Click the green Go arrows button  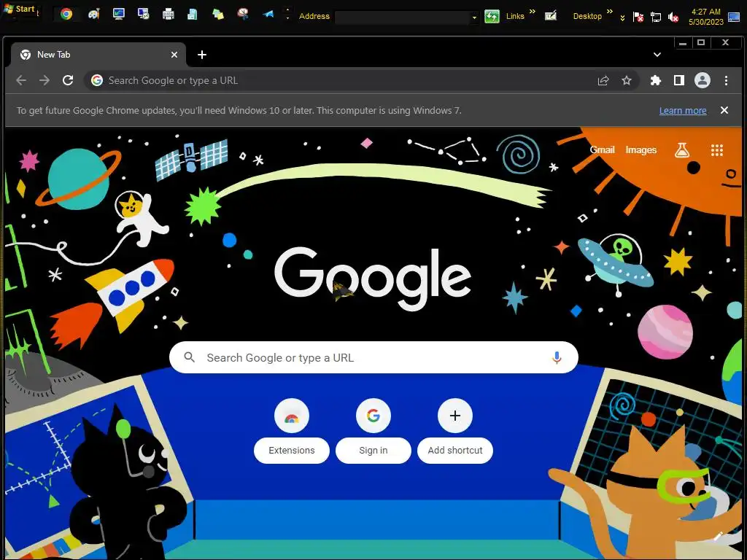click(x=492, y=17)
